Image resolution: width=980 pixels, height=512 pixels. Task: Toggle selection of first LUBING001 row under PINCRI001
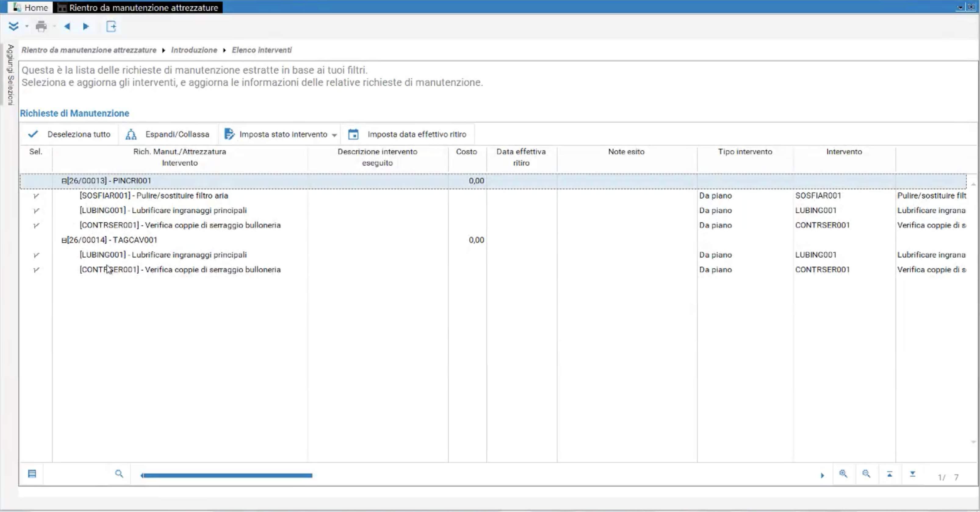tap(36, 211)
